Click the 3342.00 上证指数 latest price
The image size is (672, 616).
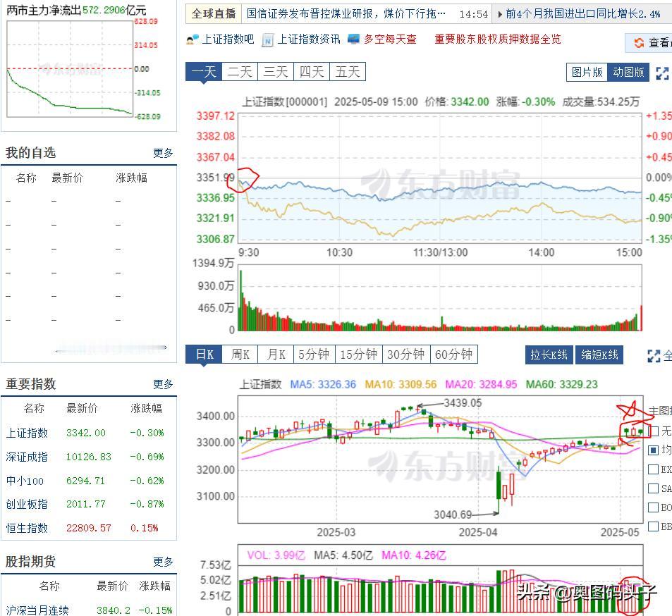pos(86,433)
